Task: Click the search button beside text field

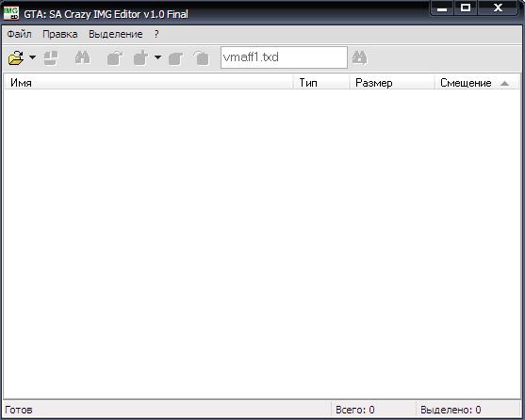Action: (x=360, y=57)
